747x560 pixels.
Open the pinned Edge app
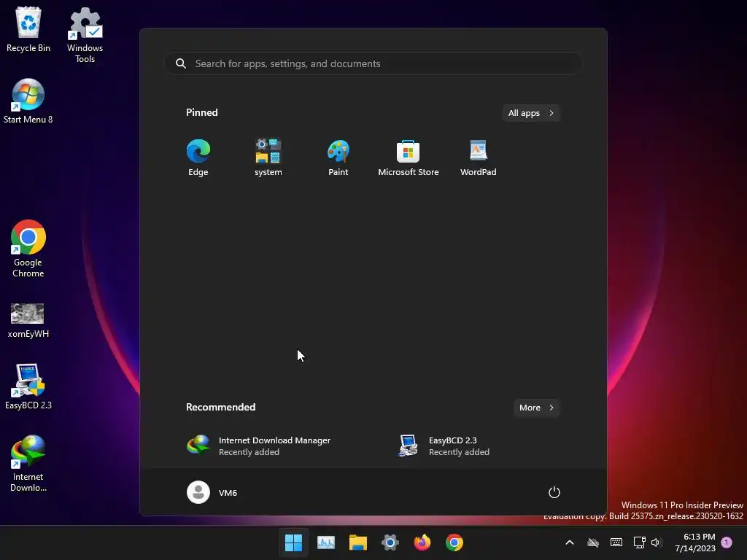coord(198,158)
